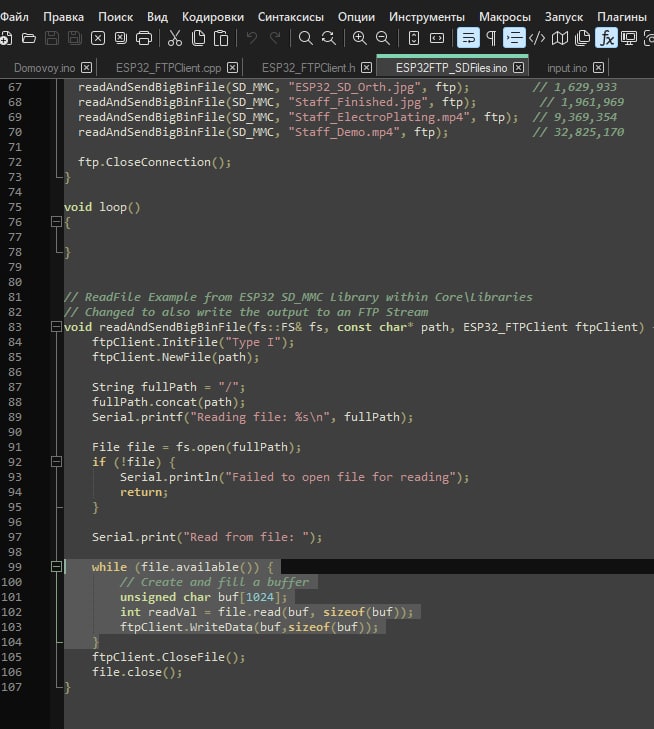The width and height of the screenshot is (654, 729).
Task: Close the ESP32FTP_SDFiles.ino tab
Action: point(518,68)
